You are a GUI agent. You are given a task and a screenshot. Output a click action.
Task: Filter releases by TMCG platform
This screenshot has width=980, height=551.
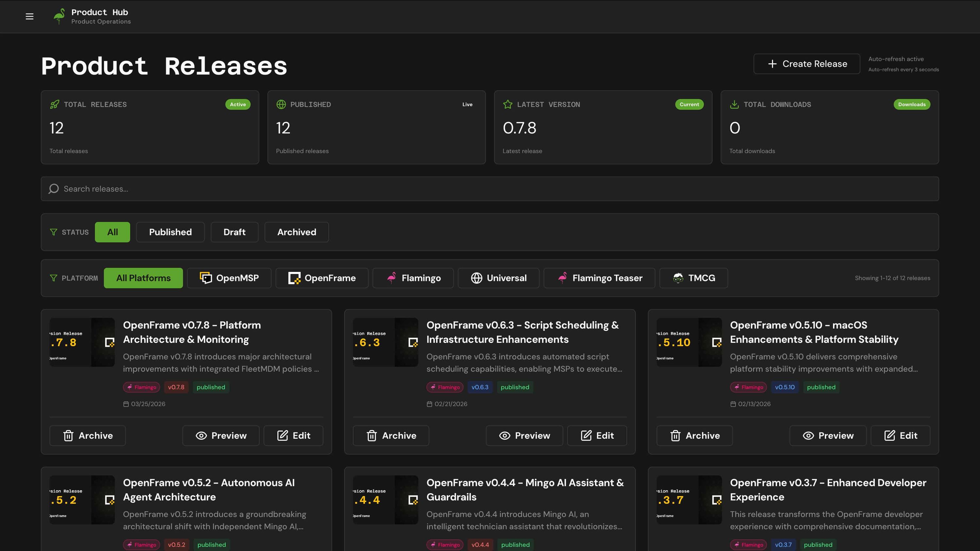pos(694,278)
